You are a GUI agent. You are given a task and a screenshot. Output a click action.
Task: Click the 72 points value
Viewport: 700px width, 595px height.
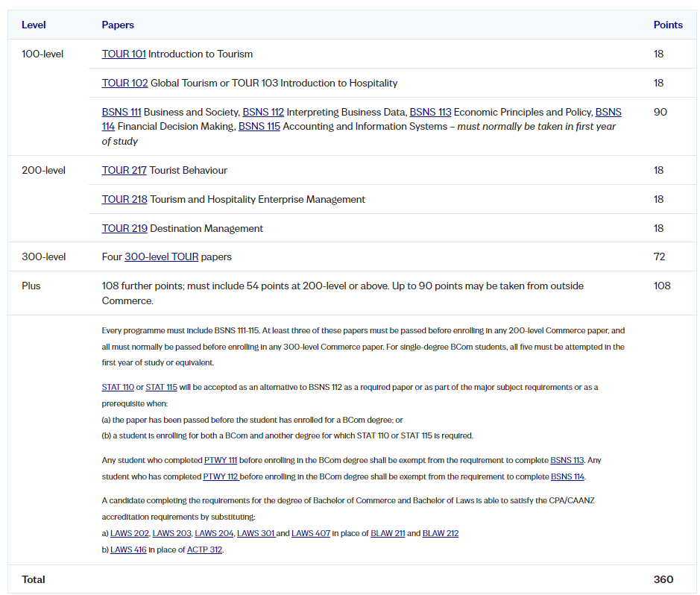[x=660, y=256]
